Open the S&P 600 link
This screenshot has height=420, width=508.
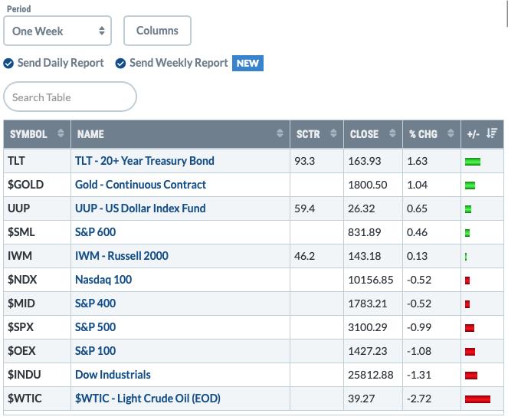[95, 232]
